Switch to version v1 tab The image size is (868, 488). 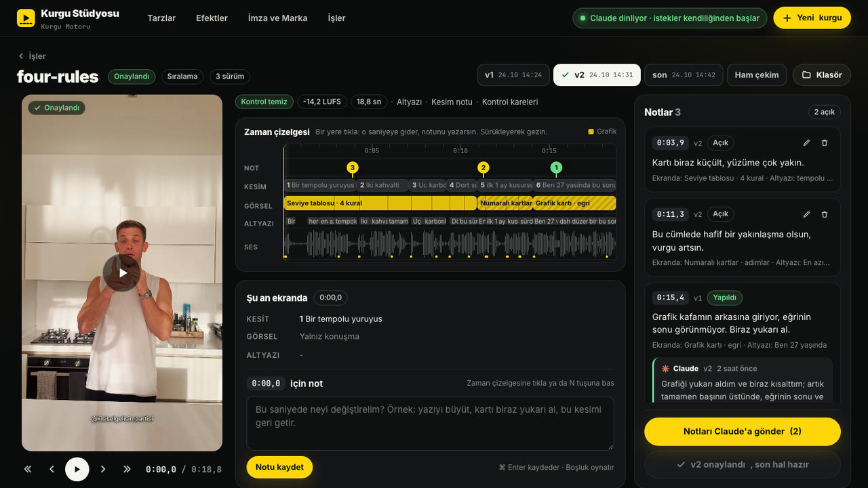click(x=513, y=75)
